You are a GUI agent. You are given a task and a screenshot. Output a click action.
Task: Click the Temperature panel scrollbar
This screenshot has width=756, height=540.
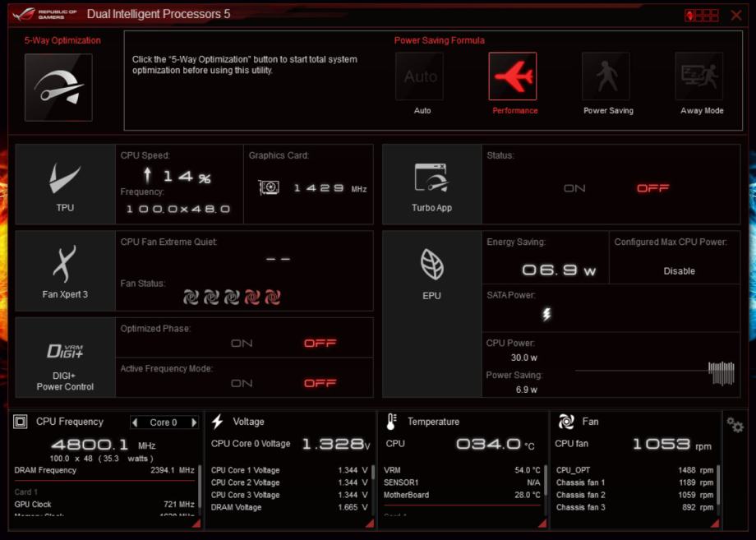tap(546, 480)
